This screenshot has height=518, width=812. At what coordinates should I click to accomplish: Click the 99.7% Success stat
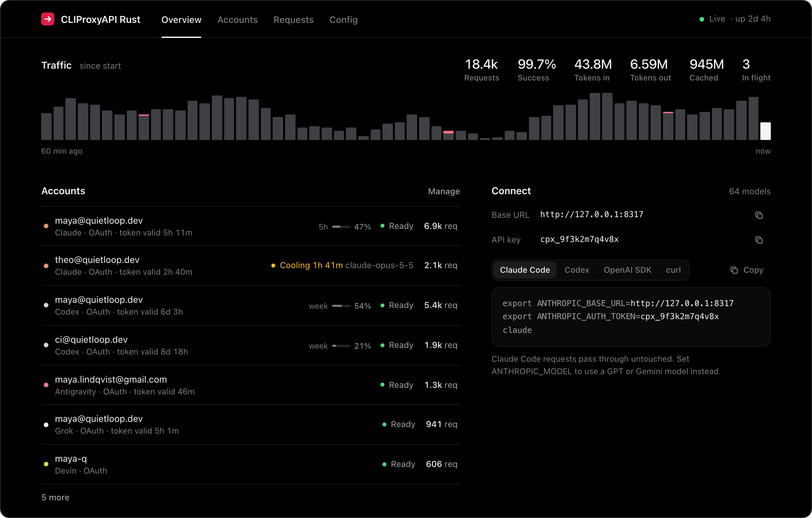click(x=536, y=70)
